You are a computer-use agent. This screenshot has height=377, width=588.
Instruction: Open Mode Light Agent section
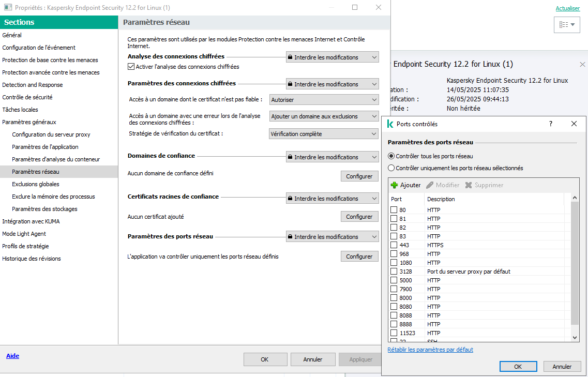pyautogui.click(x=24, y=234)
